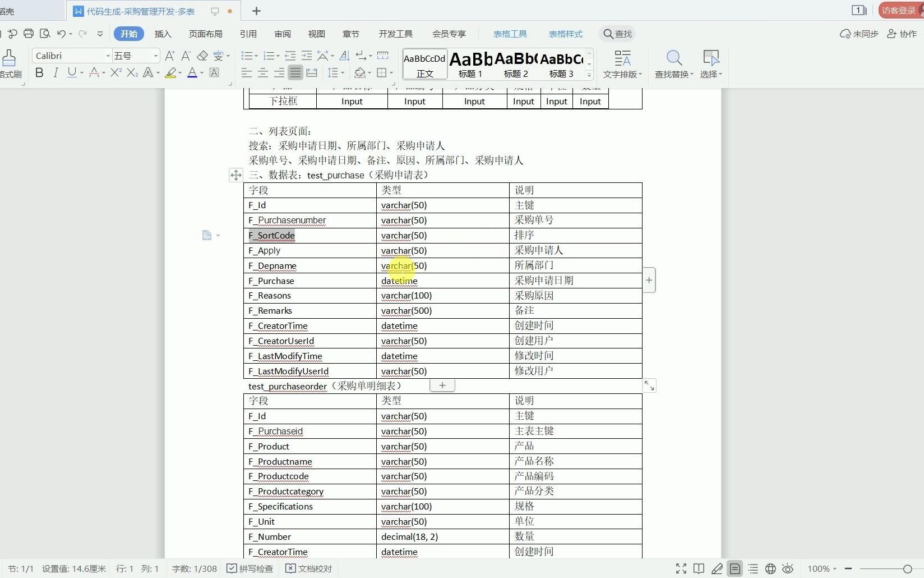Screen dimensions: 924x578
Task: Open the 引用 ribbon tab
Action: (x=248, y=34)
